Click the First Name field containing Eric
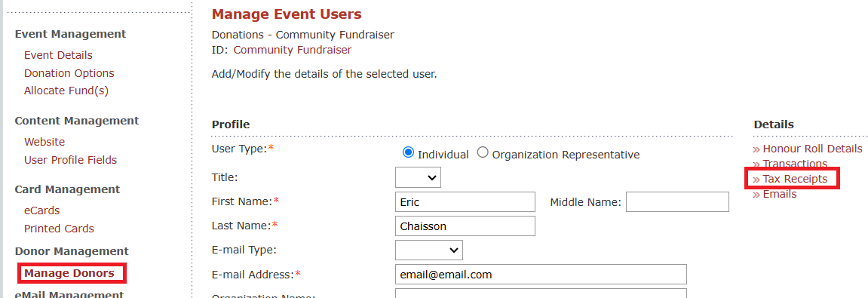Screen dimensions: 868x298 coord(465,202)
